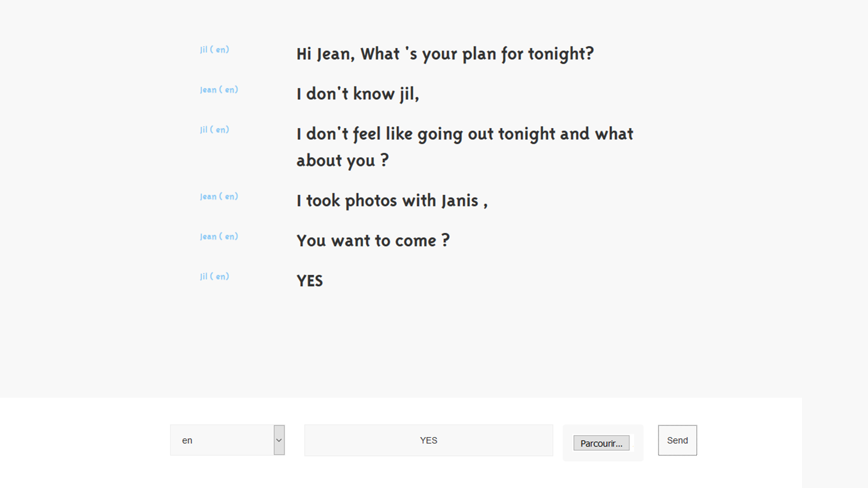Click message 'You want to come ?'

click(x=373, y=240)
